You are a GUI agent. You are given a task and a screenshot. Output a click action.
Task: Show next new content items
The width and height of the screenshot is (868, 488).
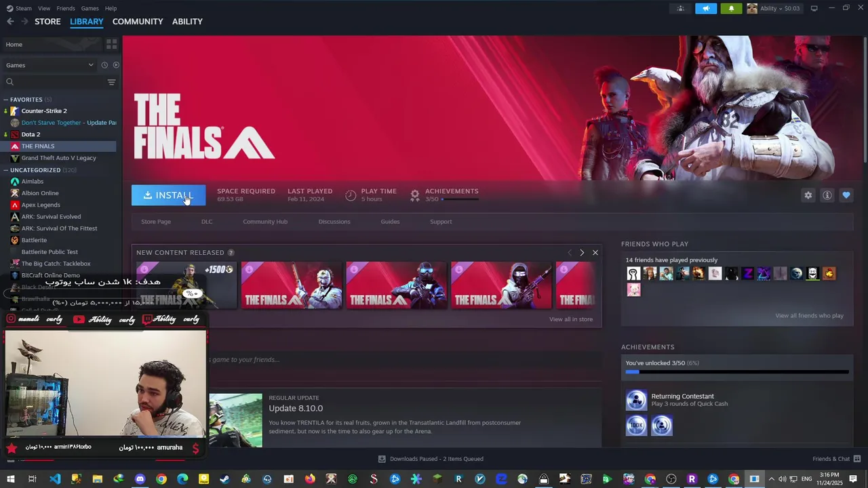click(x=582, y=253)
